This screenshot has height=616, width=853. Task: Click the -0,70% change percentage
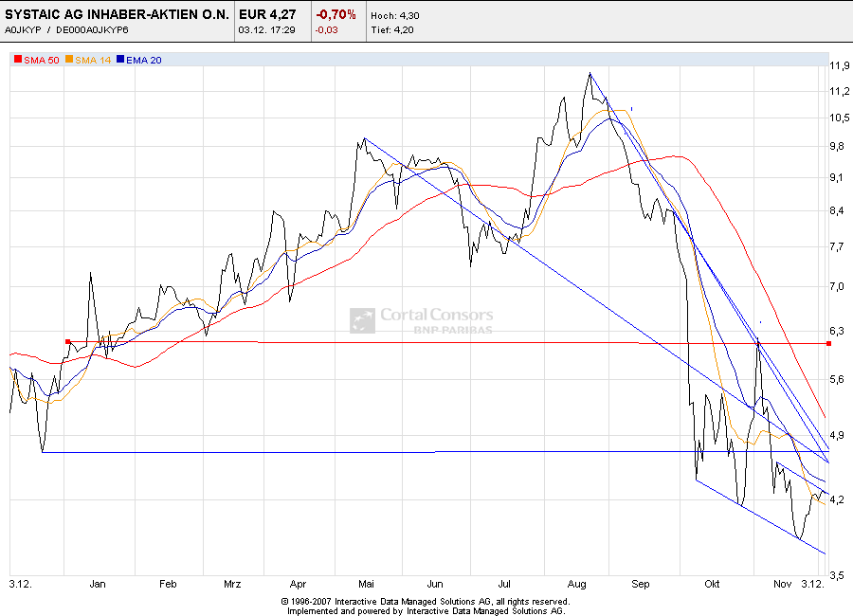click(x=336, y=15)
